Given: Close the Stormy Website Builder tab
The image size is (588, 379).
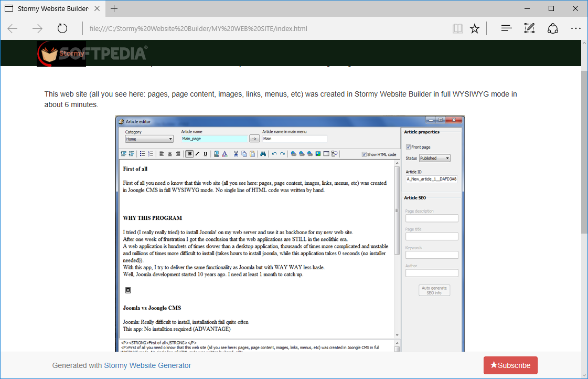Looking at the screenshot, I should 97,8.
